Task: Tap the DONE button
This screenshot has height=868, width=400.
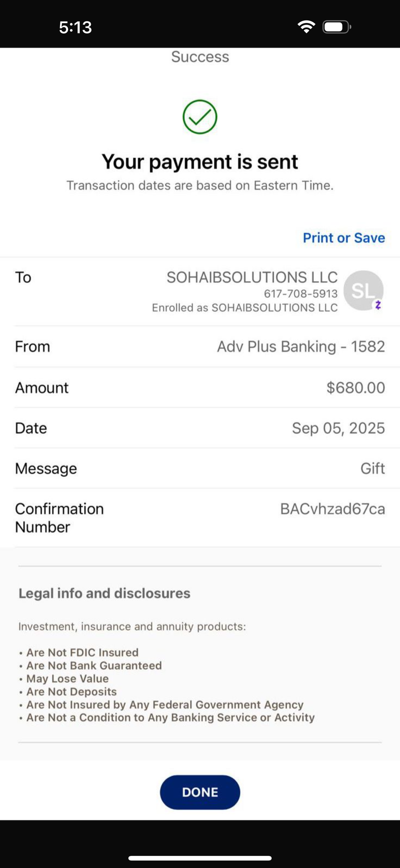Action: point(200,792)
